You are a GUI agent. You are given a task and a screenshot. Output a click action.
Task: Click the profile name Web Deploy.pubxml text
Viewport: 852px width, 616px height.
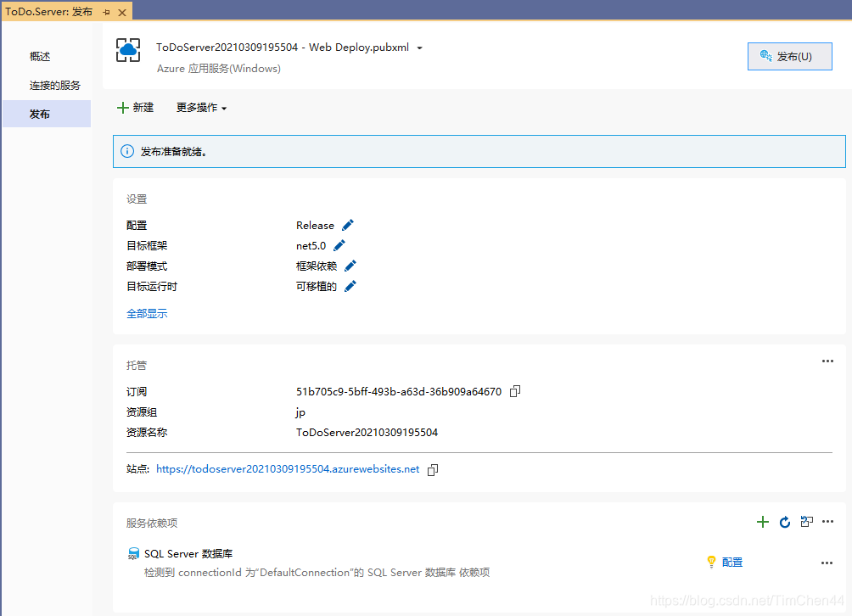tap(282, 48)
